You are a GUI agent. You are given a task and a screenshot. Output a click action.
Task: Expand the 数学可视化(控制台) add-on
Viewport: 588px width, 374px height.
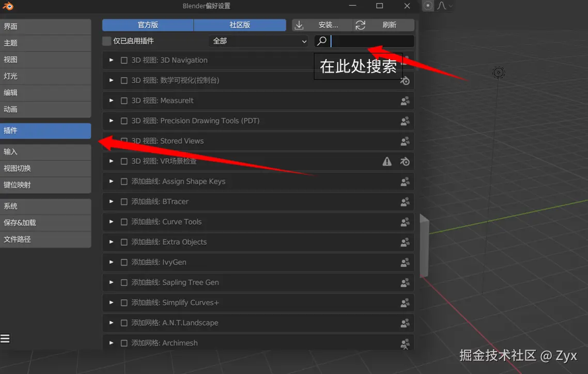(112, 80)
